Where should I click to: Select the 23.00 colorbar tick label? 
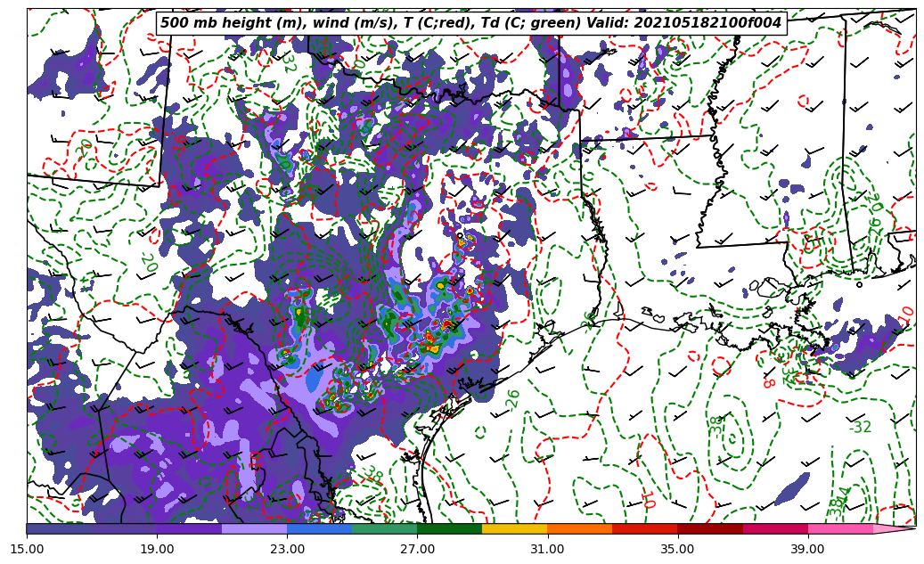point(287,549)
